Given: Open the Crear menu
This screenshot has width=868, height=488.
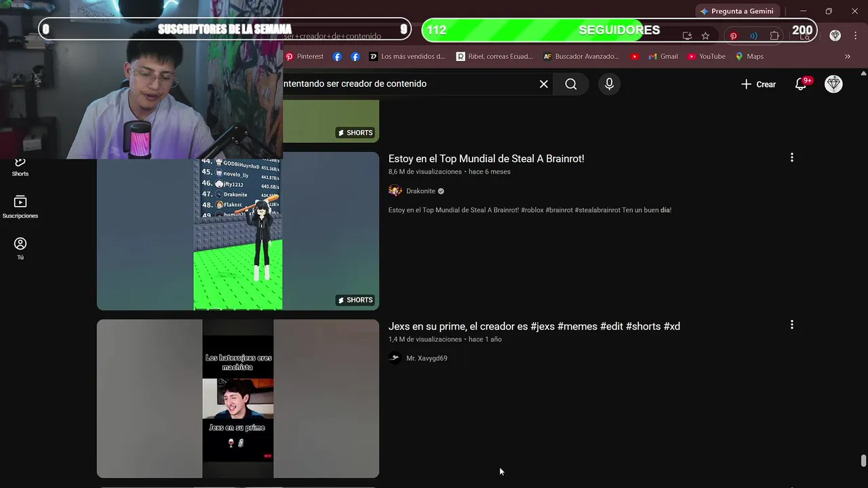Looking at the screenshot, I should [758, 84].
